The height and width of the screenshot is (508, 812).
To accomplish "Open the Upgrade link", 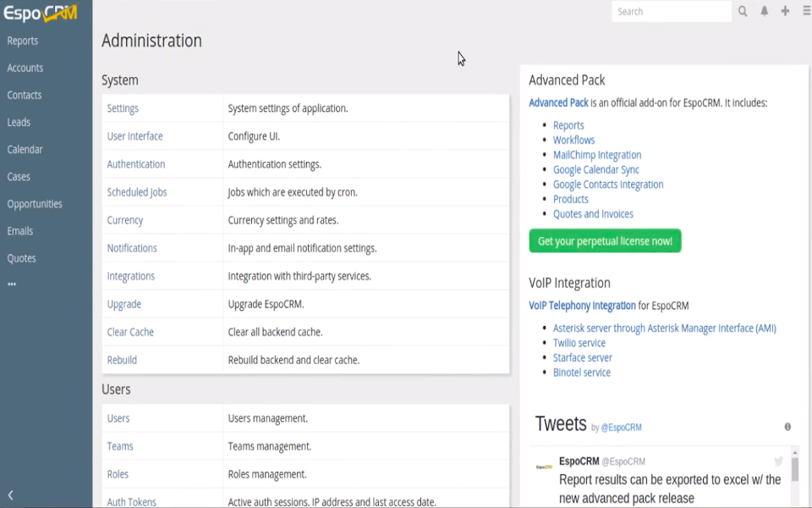I will (123, 304).
